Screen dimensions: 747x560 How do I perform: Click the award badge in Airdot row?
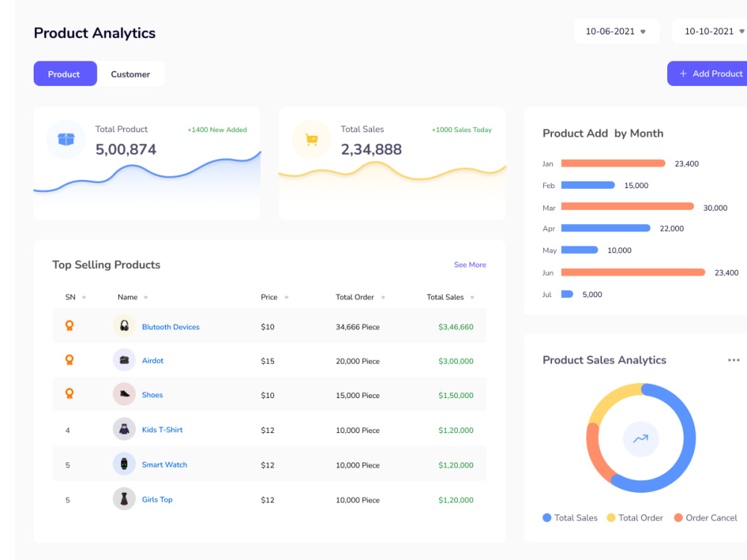(x=69, y=360)
